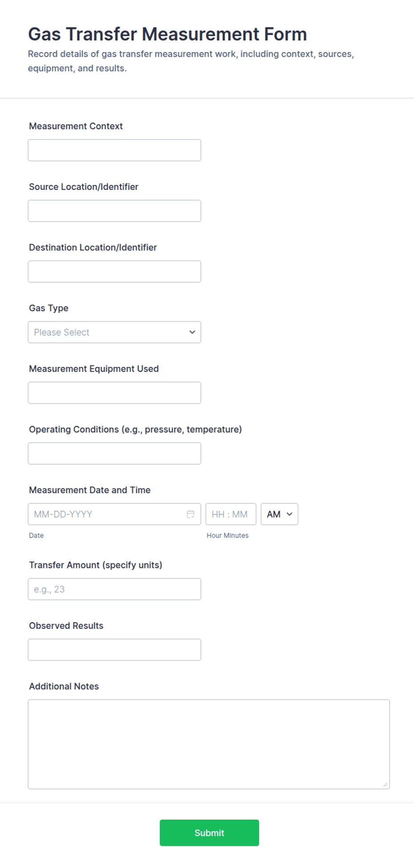414x868 pixels.
Task: Click the Operating Conditions input box
Action: (114, 454)
